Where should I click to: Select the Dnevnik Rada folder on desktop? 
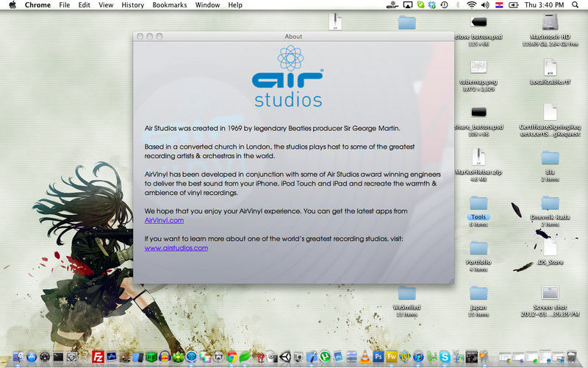(x=550, y=204)
